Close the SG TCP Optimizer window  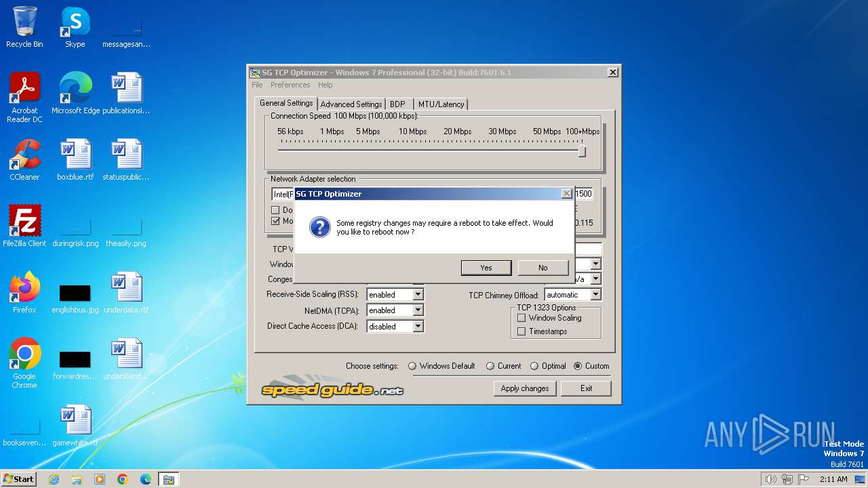(612, 73)
